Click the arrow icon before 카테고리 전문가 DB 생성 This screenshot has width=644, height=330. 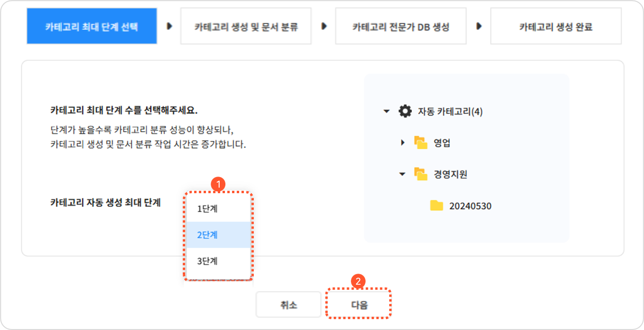324,27
